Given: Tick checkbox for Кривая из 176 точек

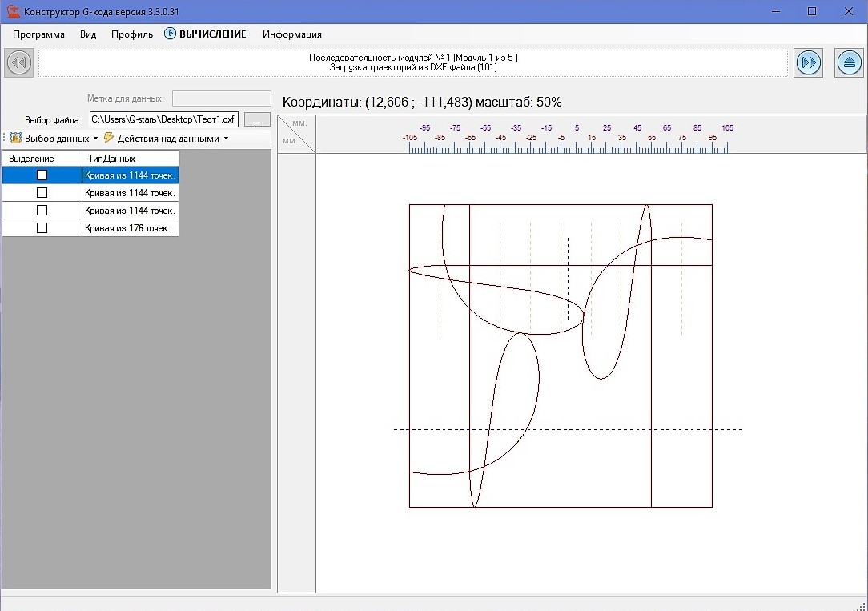Looking at the screenshot, I should (42, 228).
